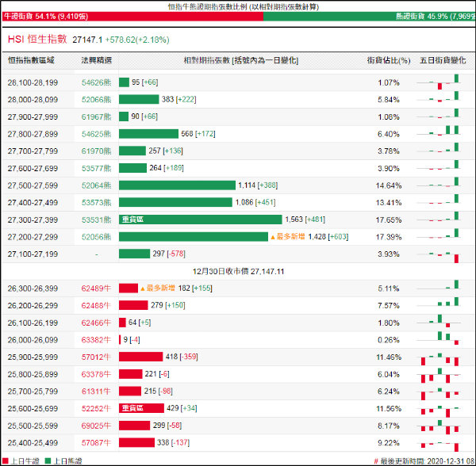Click the 恒指指數區域 column header

pos(31,60)
